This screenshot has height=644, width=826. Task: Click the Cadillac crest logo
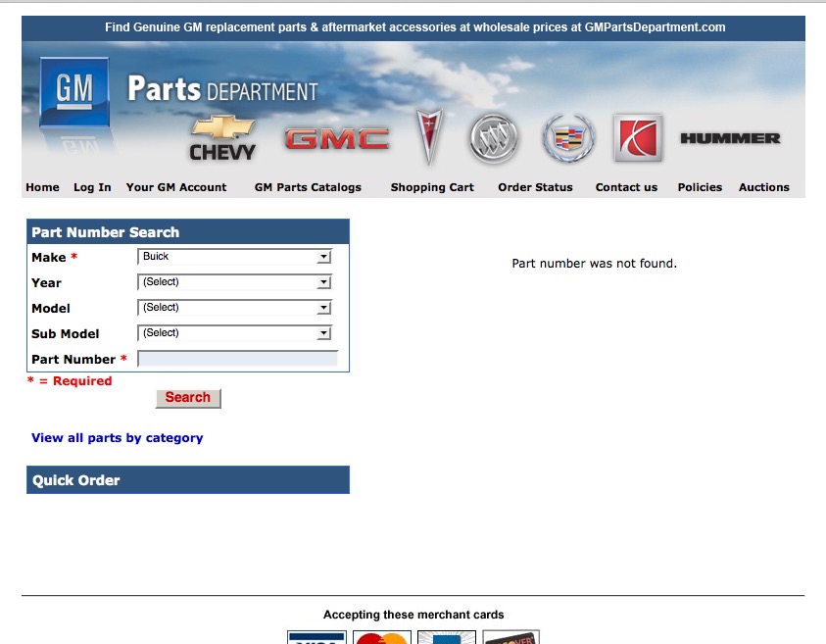pos(568,138)
